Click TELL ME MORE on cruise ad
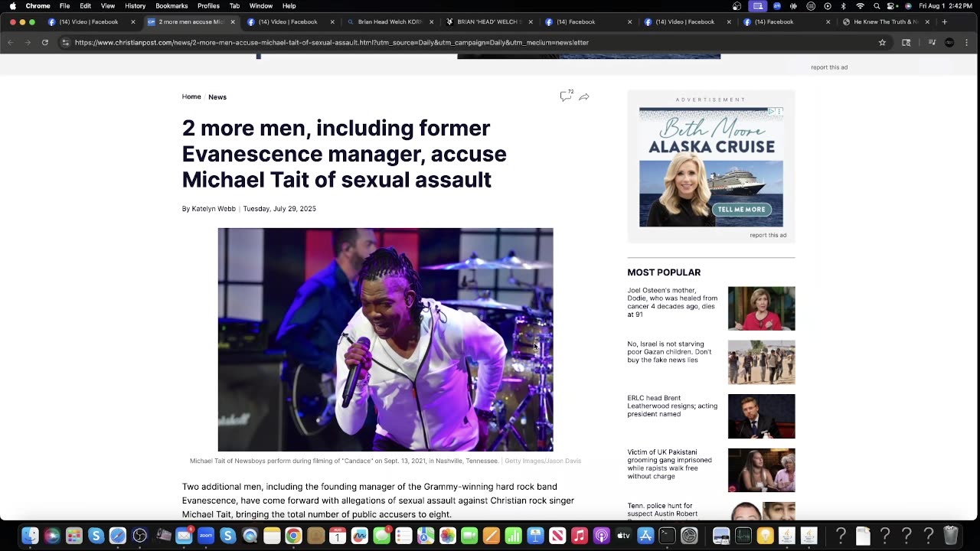Viewport: 980px width, 551px height. click(742, 210)
